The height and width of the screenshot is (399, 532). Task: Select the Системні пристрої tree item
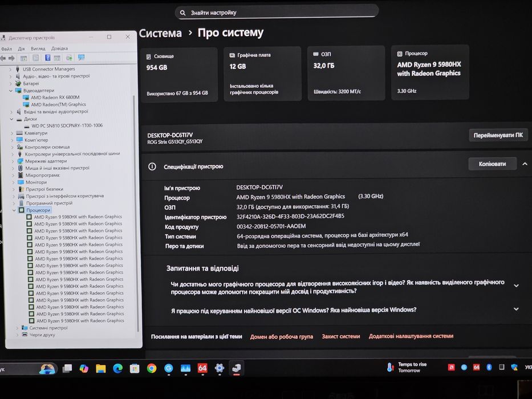pyautogui.click(x=48, y=328)
